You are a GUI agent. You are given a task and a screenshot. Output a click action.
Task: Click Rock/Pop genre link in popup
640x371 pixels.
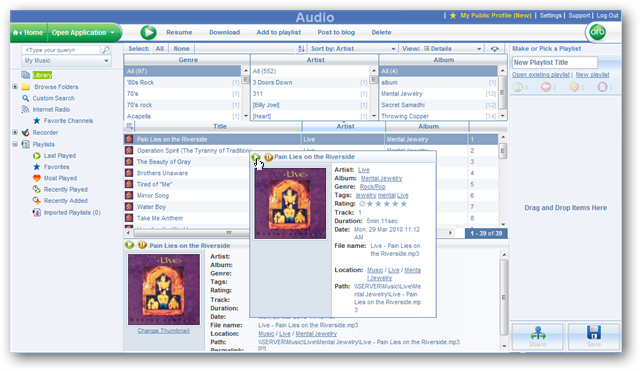point(372,187)
